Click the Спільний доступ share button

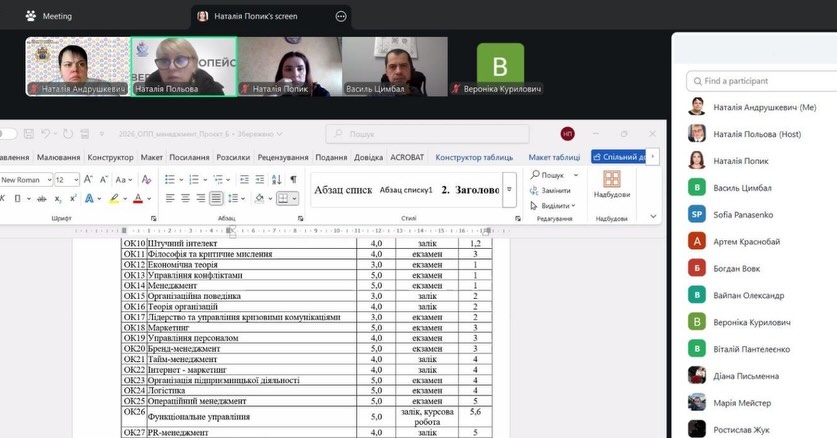[618, 157]
